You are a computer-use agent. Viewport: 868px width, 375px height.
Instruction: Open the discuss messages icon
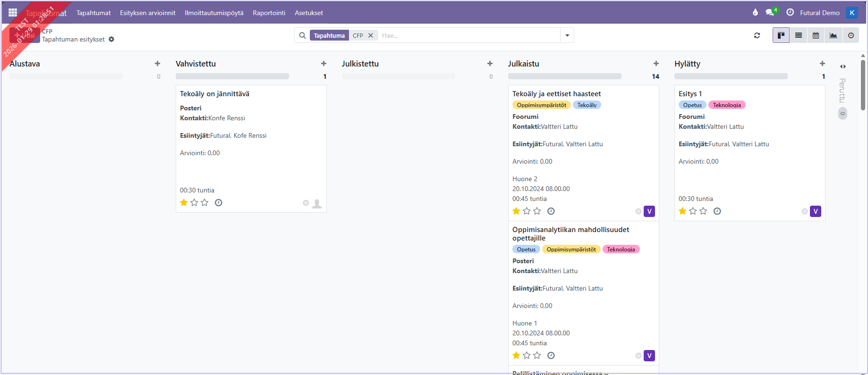pos(770,13)
